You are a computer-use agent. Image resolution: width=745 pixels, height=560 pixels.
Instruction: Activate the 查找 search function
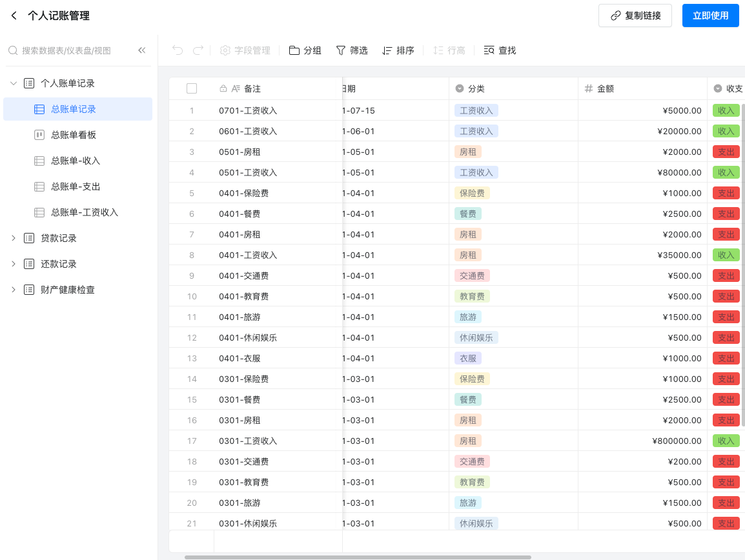pyautogui.click(x=500, y=50)
